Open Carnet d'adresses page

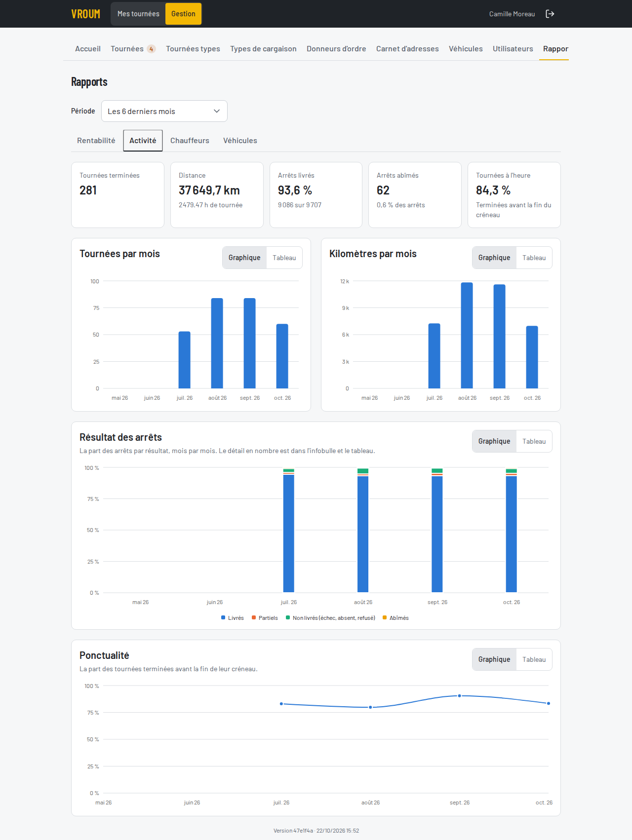[407, 49]
